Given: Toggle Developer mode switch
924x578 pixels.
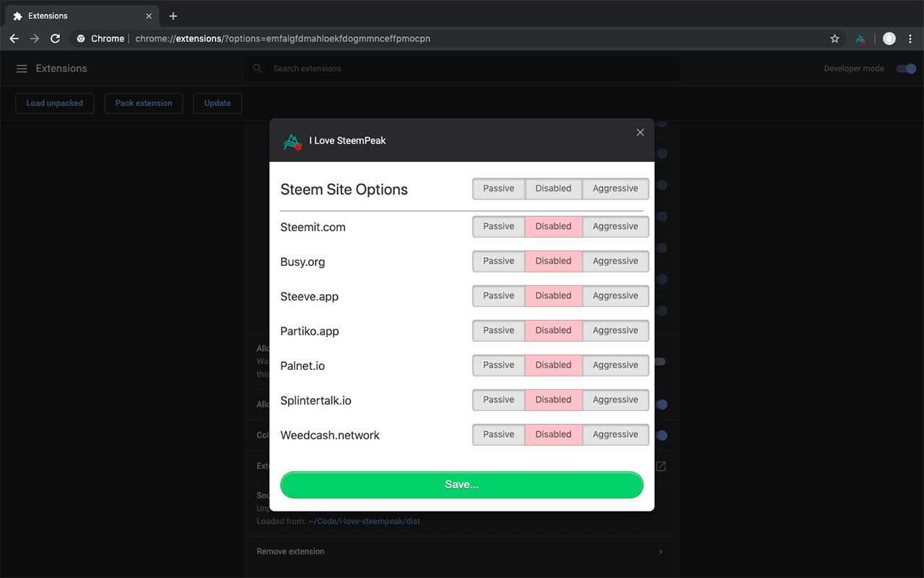Looking at the screenshot, I should pos(906,69).
